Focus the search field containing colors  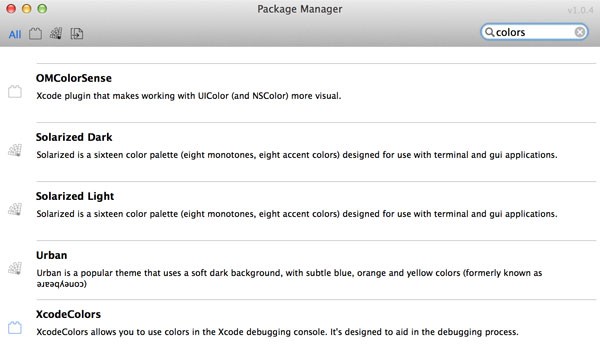pos(534,32)
